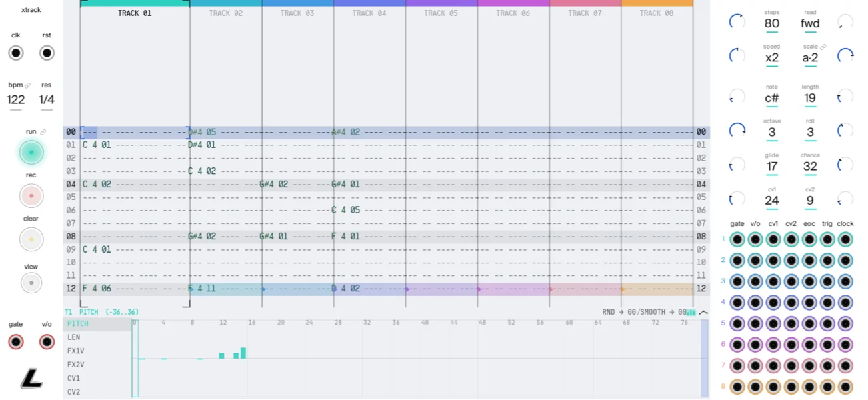Viewport: 868px width, 400px height.
Task: Select CV1 in the parameter list
Action: tap(97, 378)
